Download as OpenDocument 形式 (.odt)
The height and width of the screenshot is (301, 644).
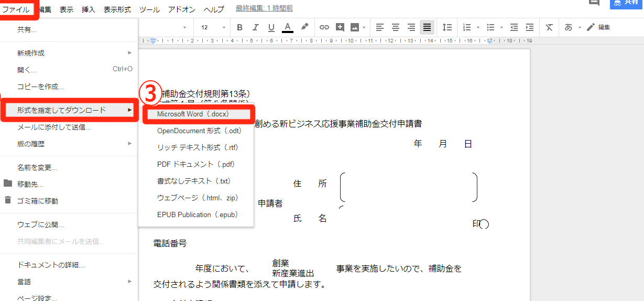196,131
